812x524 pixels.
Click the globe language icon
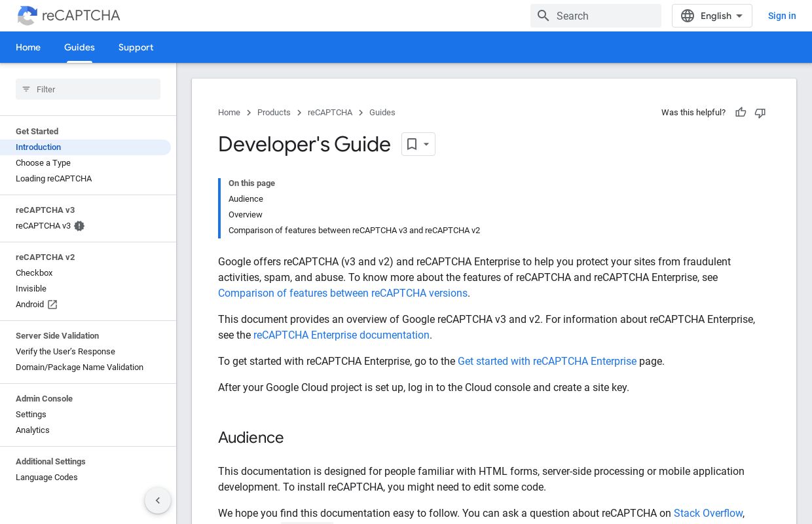(687, 16)
